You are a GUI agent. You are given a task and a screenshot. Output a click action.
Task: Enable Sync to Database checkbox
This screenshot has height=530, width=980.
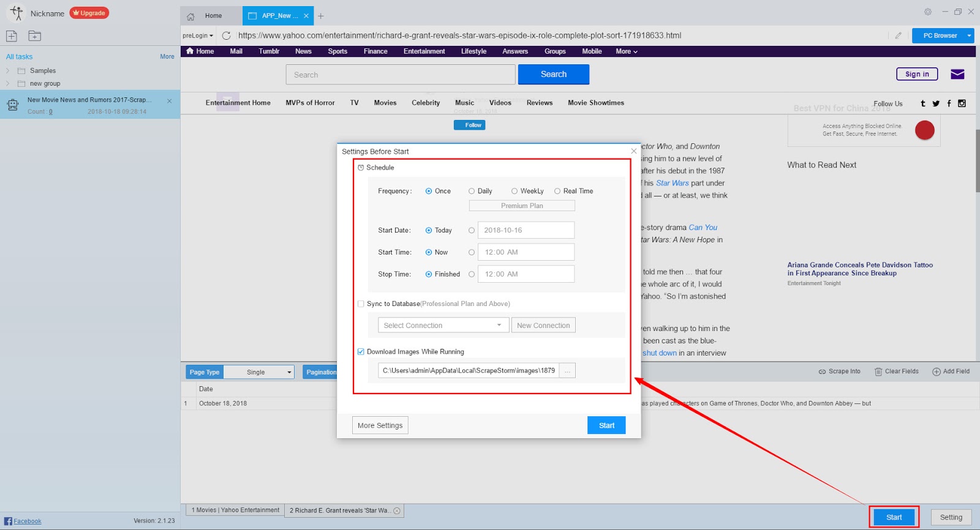pyautogui.click(x=361, y=304)
